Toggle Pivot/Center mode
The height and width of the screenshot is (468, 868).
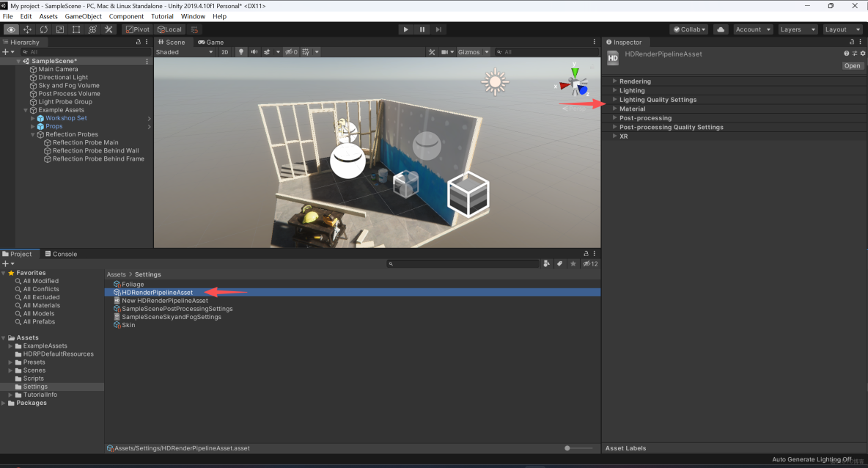[x=136, y=29]
